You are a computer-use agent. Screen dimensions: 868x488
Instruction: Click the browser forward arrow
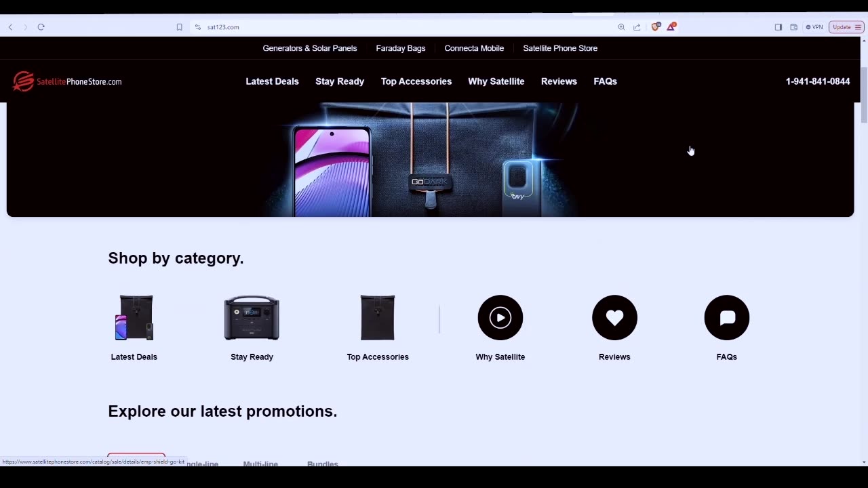click(x=26, y=27)
